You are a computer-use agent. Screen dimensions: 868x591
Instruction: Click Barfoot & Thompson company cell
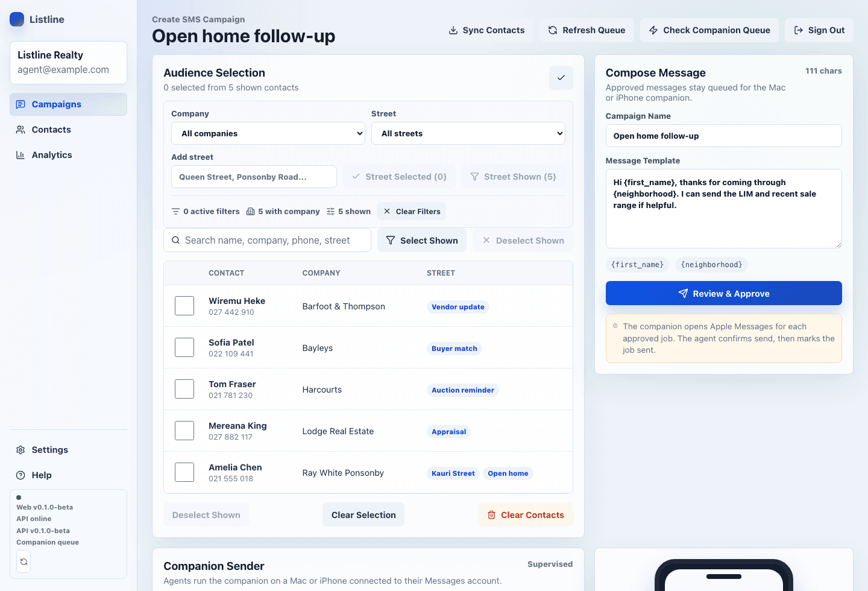click(x=344, y=306)
